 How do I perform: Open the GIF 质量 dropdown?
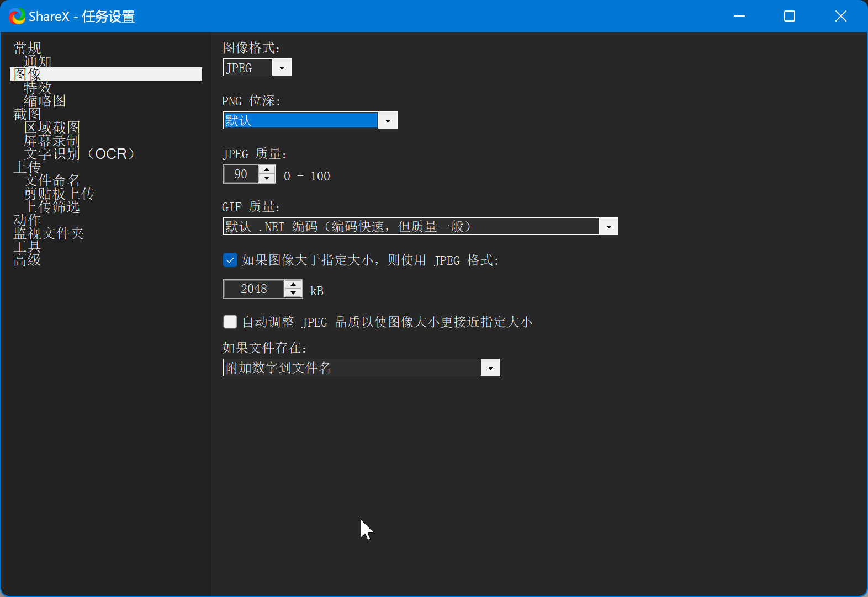[x=608, y=227]
